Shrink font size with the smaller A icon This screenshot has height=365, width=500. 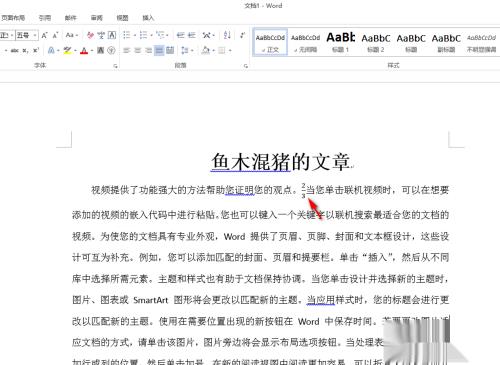55,35
